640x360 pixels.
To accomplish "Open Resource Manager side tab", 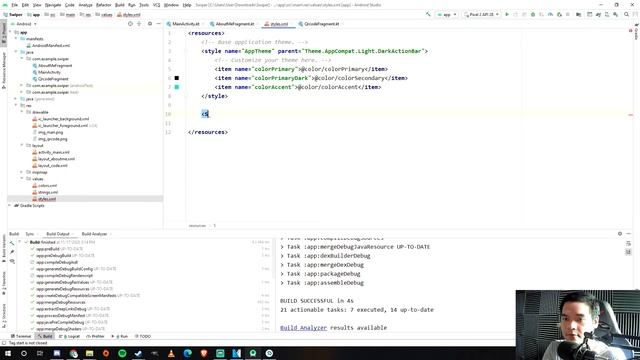I will coord(4,71).
